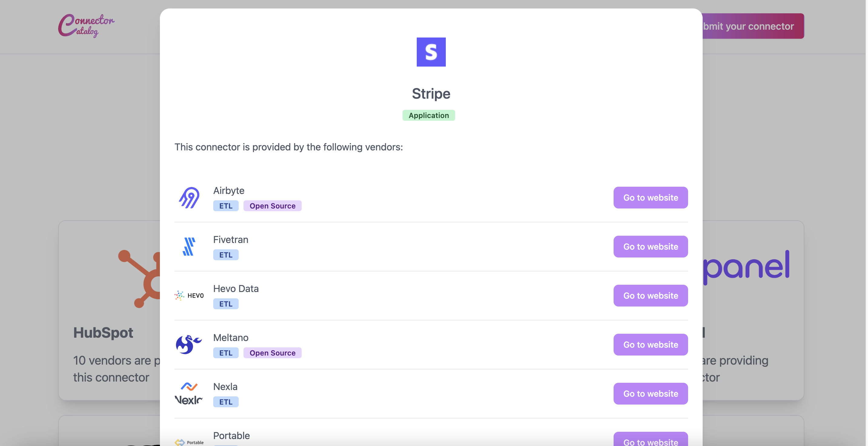Click the ETL tag under Nexla
The width and height of the screenshot is (868, 446).
pos(226,402)
